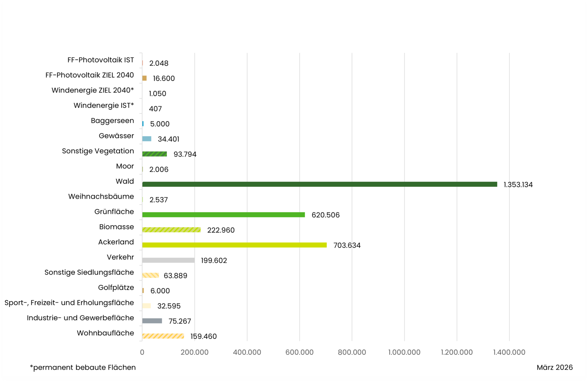Click the striped orange Wohnbaufläche bar
The height and width of the screenshot is (382, 588).
[163, 336]
